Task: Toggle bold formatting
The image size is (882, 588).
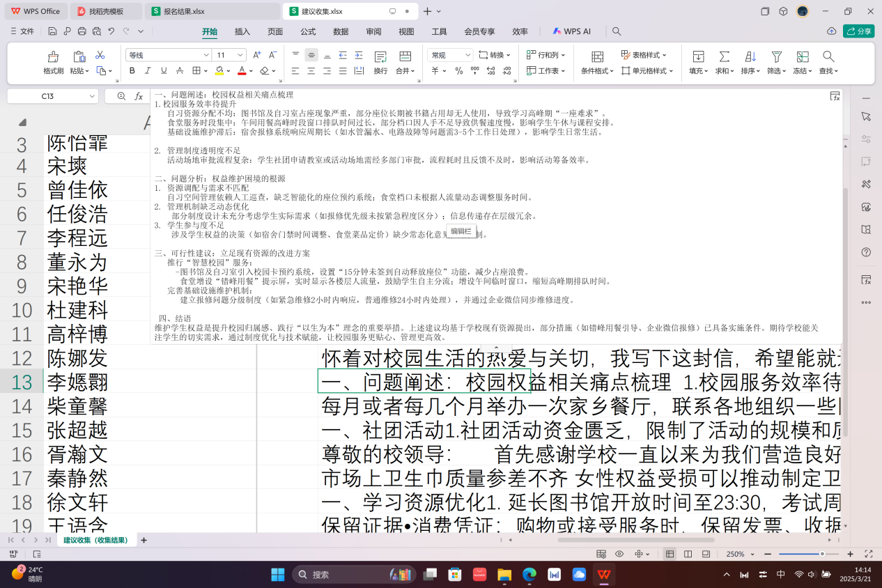Action: click(132, 70)
